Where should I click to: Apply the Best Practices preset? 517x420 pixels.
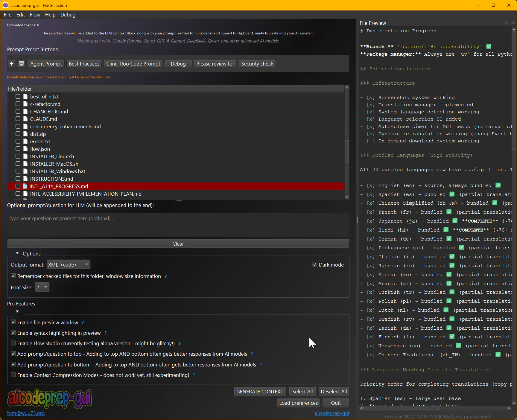(84, 64)
